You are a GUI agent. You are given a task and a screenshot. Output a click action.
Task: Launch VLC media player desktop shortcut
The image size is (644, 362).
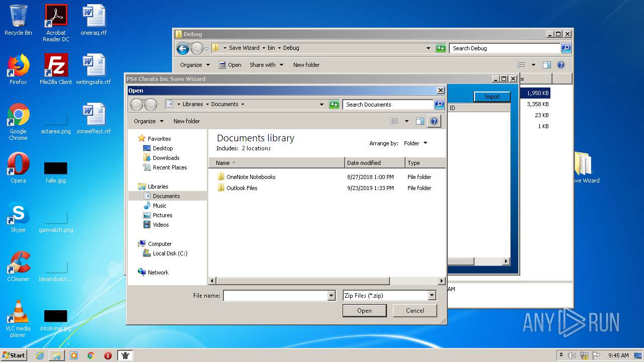(18, 319)
